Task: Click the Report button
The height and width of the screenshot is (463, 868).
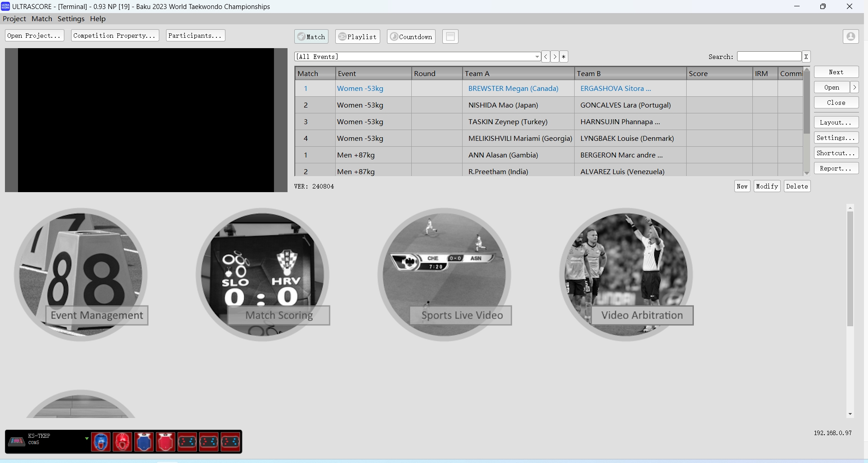Action: point(836,168)
